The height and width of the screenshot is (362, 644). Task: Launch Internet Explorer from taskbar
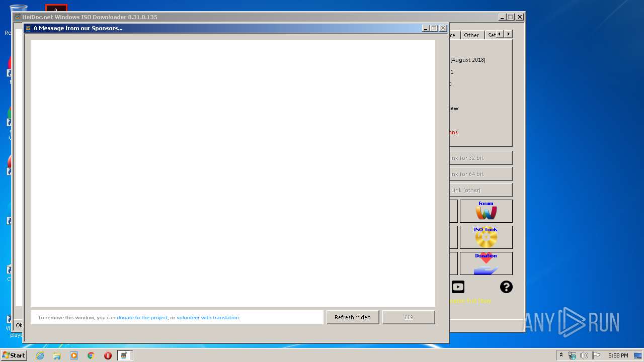(x=40, y=355)
